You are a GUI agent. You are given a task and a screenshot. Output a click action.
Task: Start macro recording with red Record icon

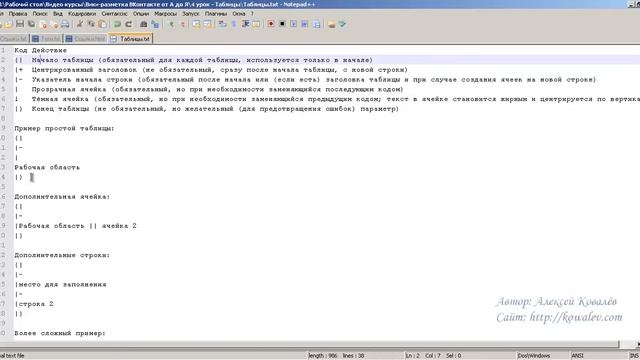tap(271, 24)
